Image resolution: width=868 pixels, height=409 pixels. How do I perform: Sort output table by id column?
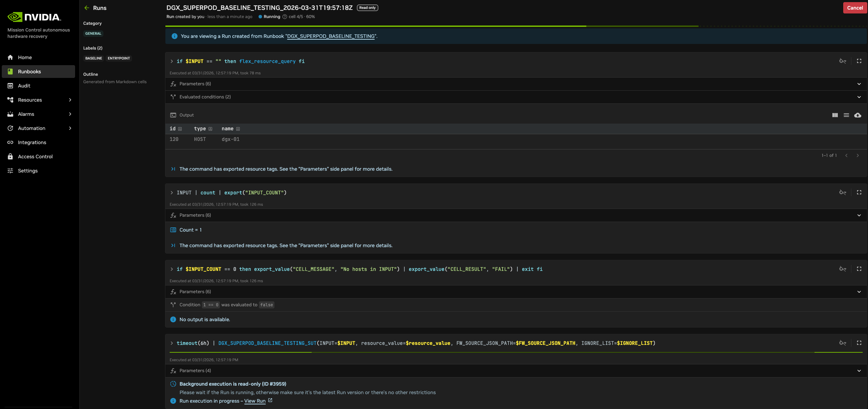[180, 129]
